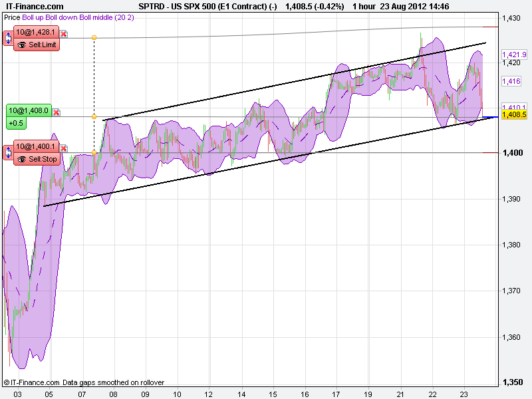
Task: Click the Price legend label
Action: [12, 17]
